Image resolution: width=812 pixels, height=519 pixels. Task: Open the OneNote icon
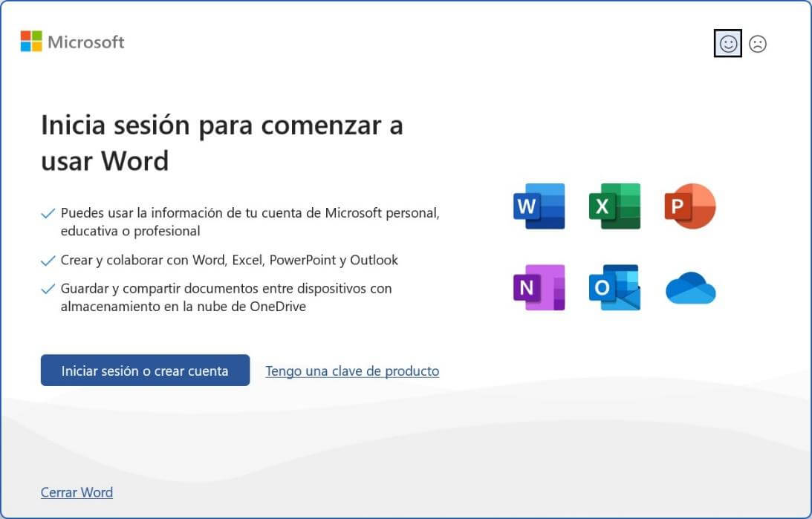coord(539,288)
